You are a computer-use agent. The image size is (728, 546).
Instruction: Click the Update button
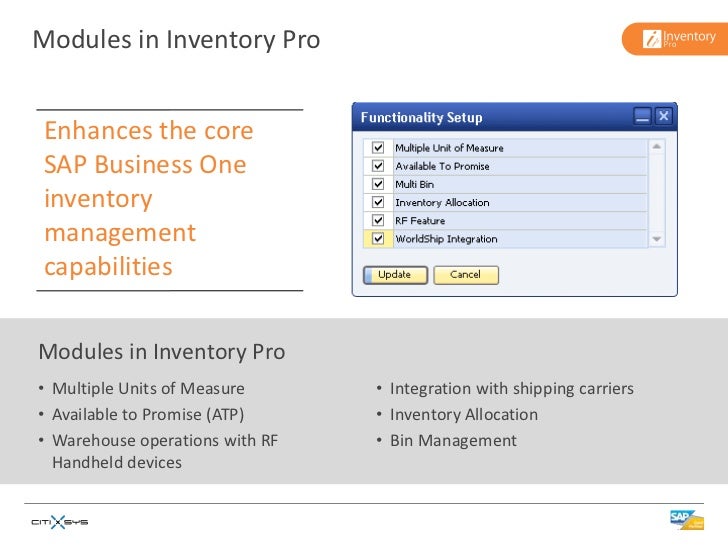[x=395, y=275]
